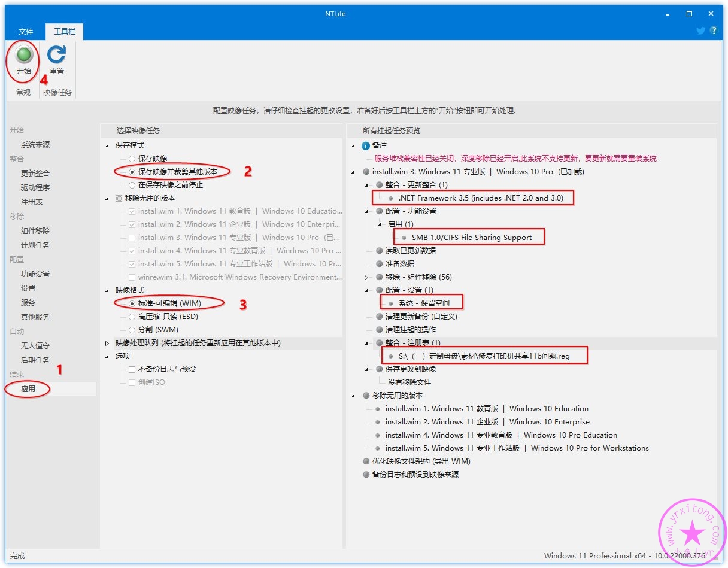728x568 pixels.
Task: Collapse the 备注 node in pending preview
Action: tap(354, 145)
